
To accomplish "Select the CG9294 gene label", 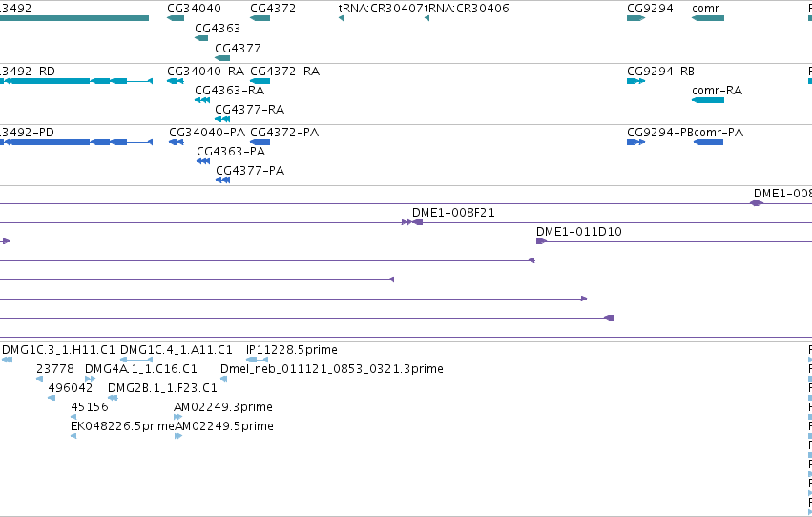I will (x=650, y=9).
